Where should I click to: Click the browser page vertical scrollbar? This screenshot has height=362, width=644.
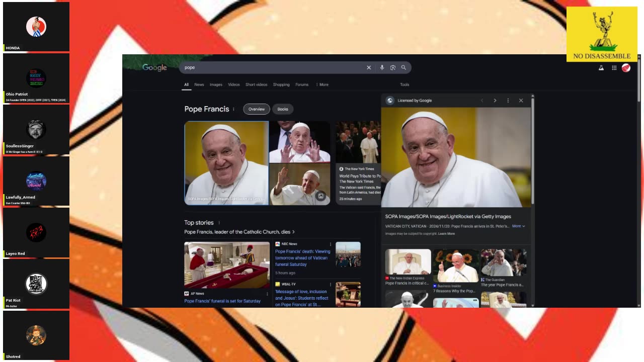coord(638,80)
